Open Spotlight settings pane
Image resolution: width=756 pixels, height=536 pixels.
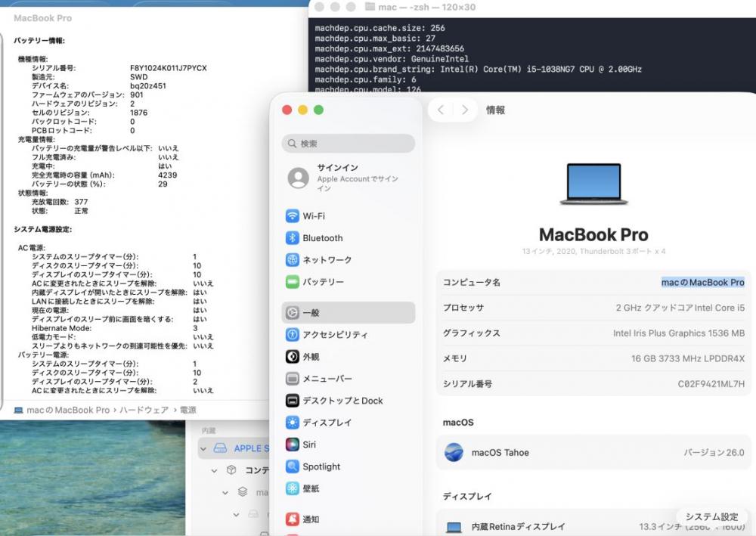pyautogui.click(x=321, y=466)
